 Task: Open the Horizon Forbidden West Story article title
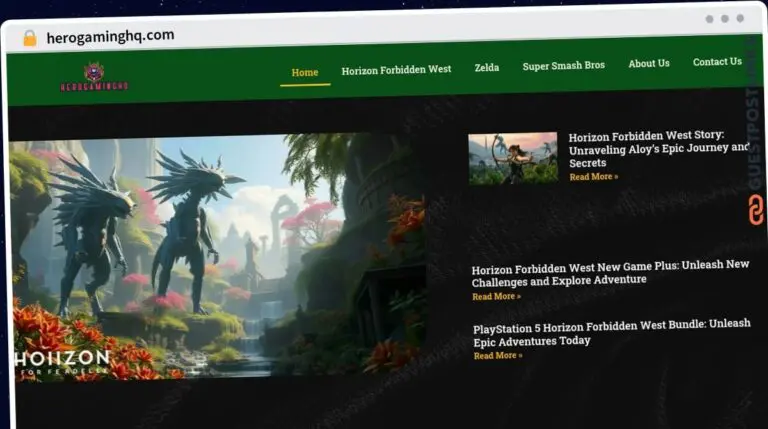coord(658,149)
